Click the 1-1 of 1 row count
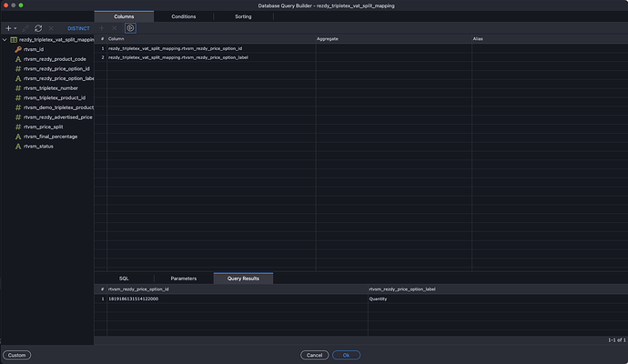 [x=617, y=340]
